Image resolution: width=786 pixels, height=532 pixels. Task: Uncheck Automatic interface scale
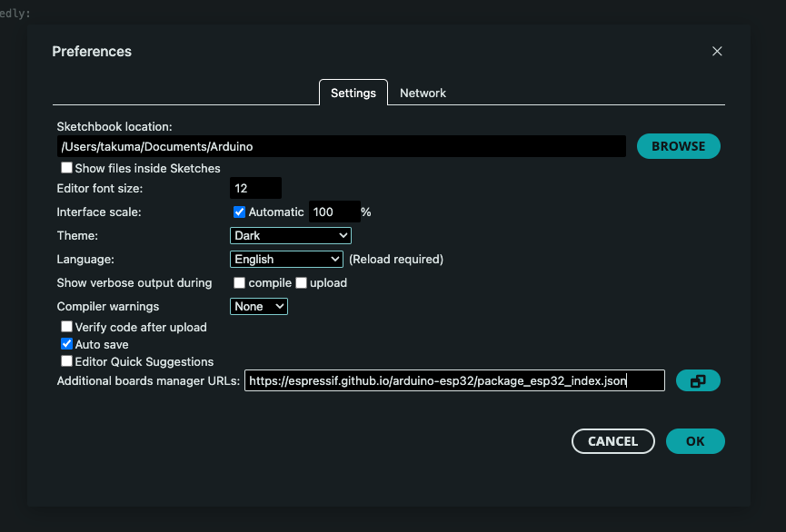coord(239,212)
